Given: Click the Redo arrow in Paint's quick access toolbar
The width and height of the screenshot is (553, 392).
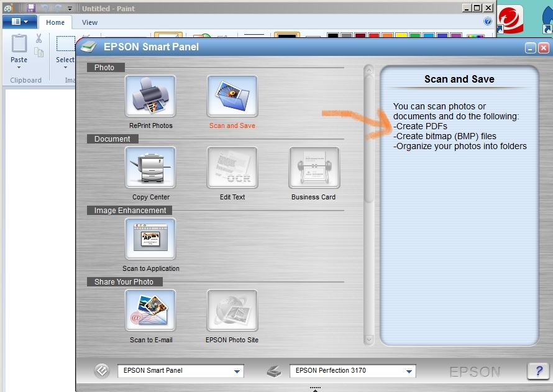Looking at the screenshot, I should pyautogui.click(x=58, y=8).
